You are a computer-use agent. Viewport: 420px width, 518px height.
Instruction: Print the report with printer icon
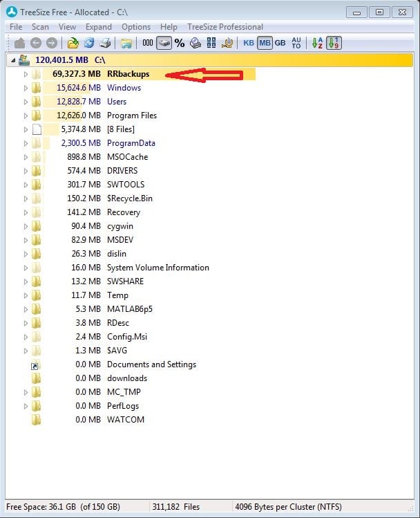pos(105,43)
